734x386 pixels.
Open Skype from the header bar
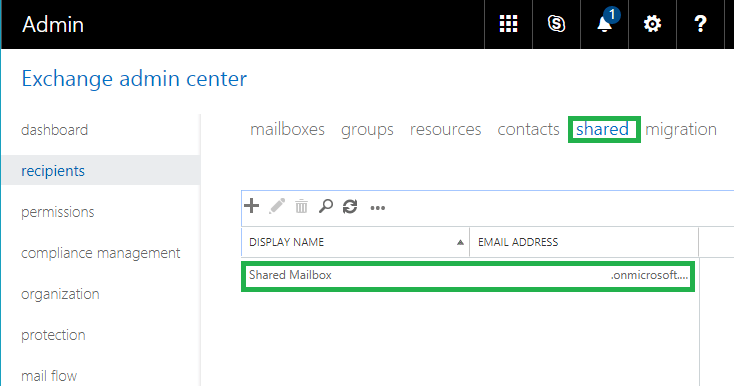tap(556, 24)
